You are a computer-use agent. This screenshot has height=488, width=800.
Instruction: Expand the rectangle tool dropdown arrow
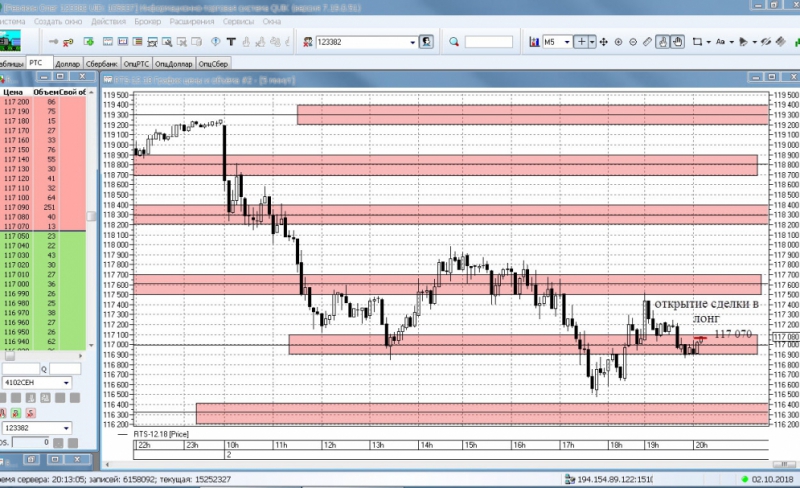pyautogui.click(x=709, y=42)
